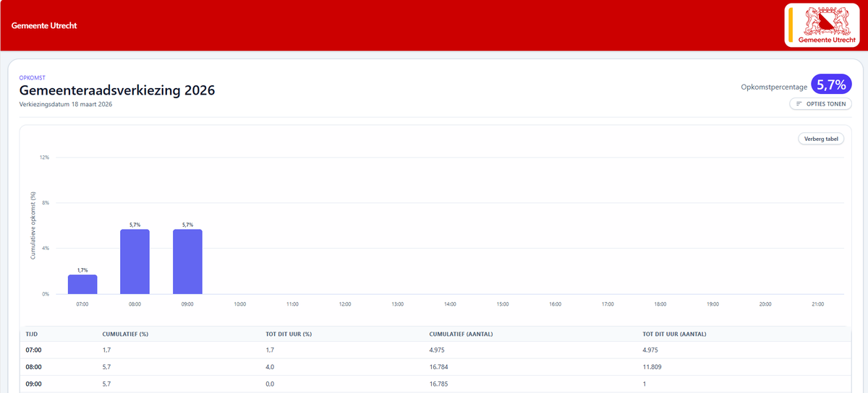Click the TIJD column header
This screenshot has height=393, width=868.
(x=32, y=334)
